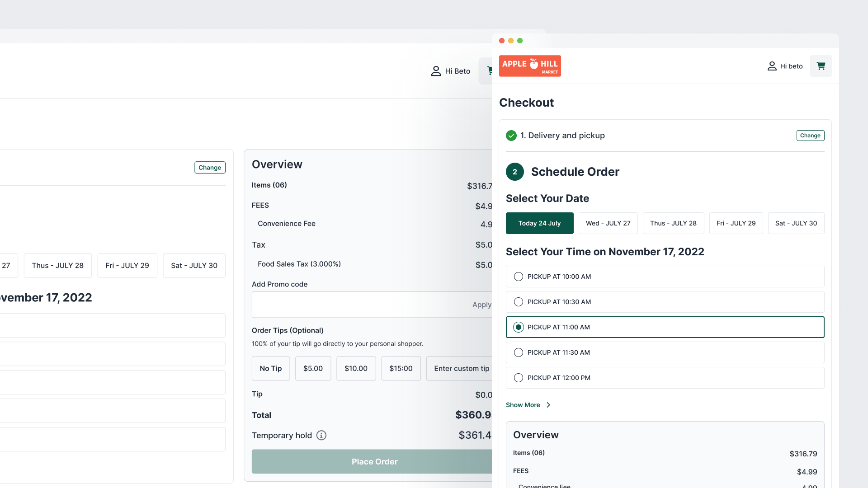
Task: Click the Change button in back window
Action: 210,168
